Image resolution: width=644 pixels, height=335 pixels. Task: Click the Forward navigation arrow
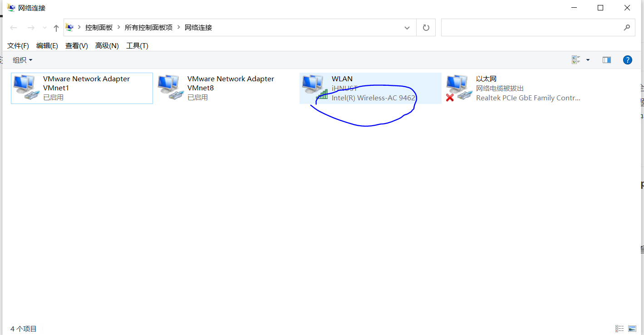tap(31, 28)
